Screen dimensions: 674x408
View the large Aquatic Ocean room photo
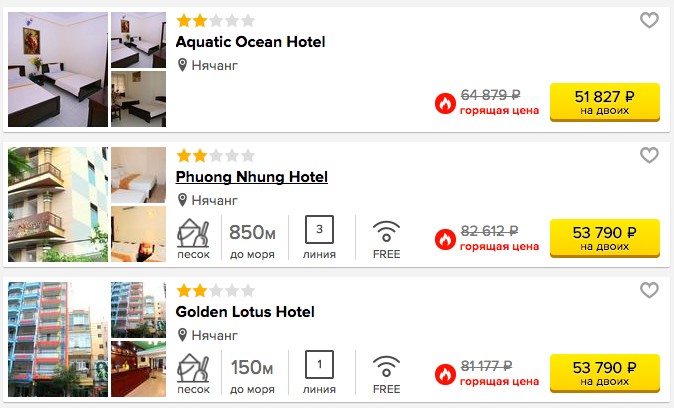tap(58, 69)
